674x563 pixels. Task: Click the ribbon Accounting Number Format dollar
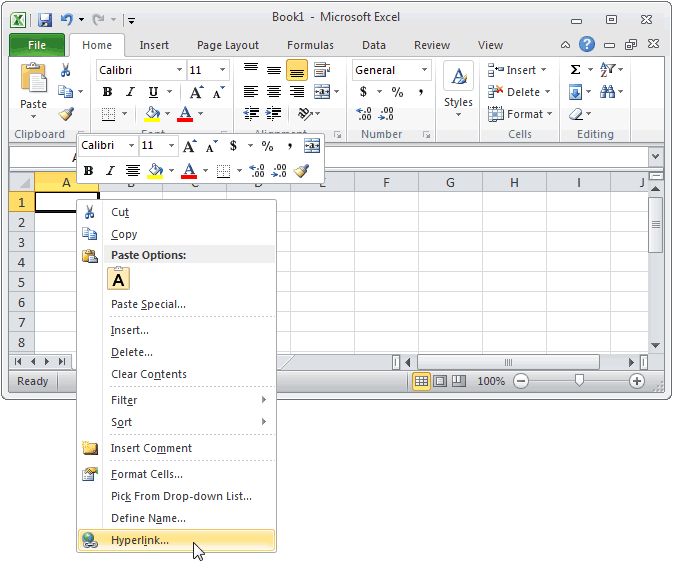[x=364, y=92]
